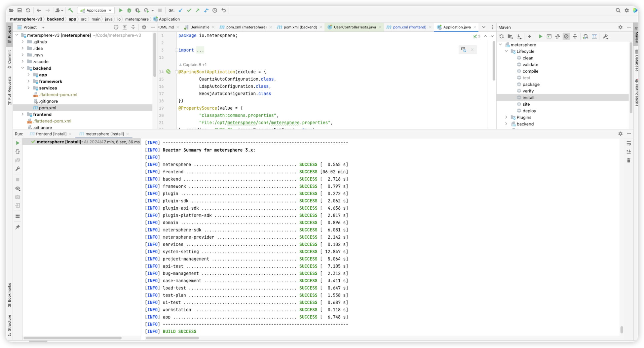This screenshot has height=348, width=644.
Task: Start debugging with the bug icon
Action: [129, 10]
